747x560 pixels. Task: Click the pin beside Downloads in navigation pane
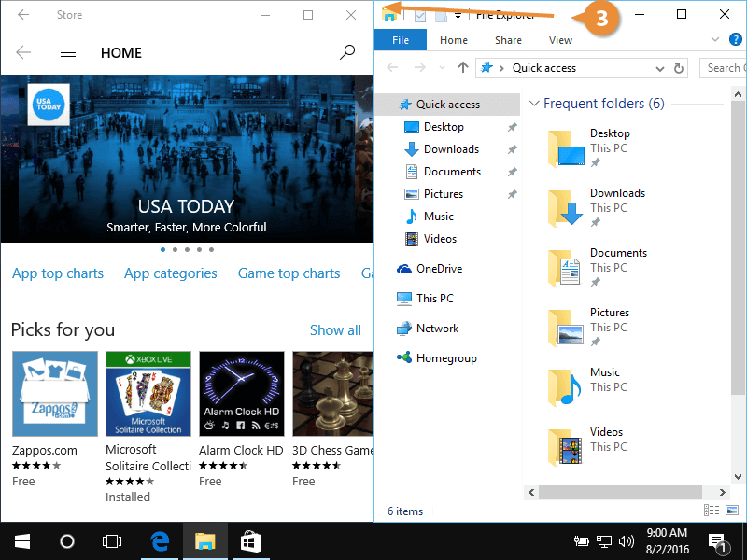(x=512, y=149)
